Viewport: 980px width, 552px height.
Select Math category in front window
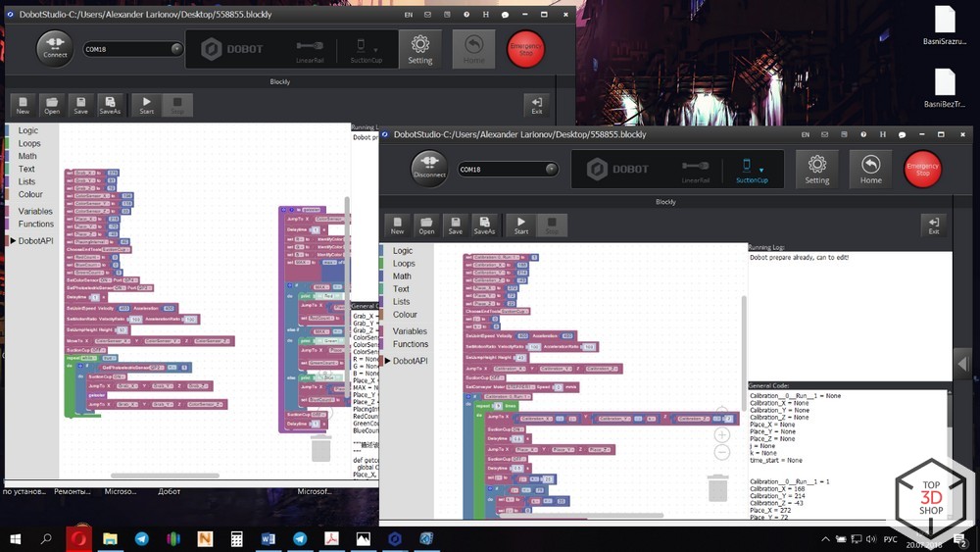(x=402, y=276)
